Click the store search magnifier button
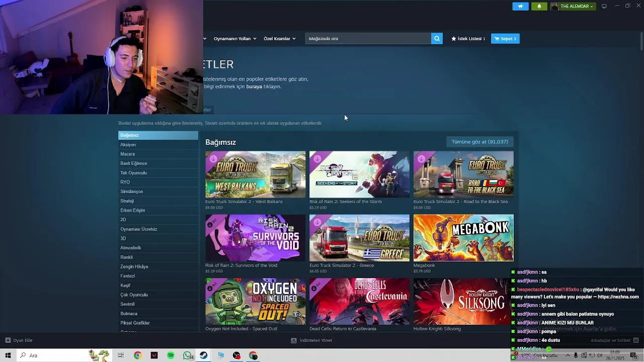Viewport: 644px width, 362px height. pos(437,39)
